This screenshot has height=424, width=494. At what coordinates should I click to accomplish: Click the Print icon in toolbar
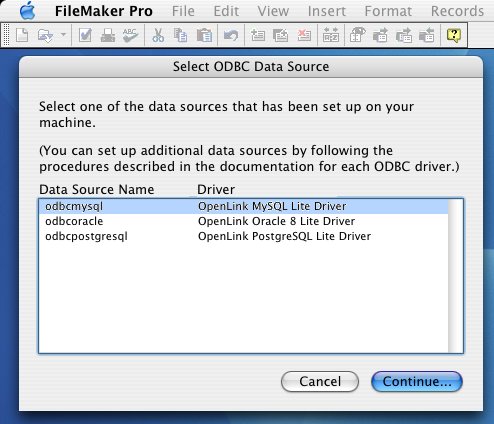108,35
